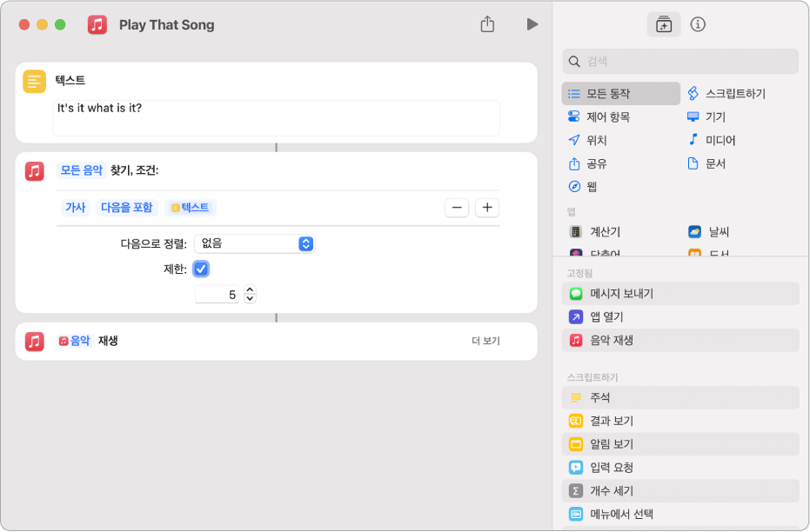Click the music icon of 찾기 action
The height and width of the screenshot is (532, 810).
(35, 170)
